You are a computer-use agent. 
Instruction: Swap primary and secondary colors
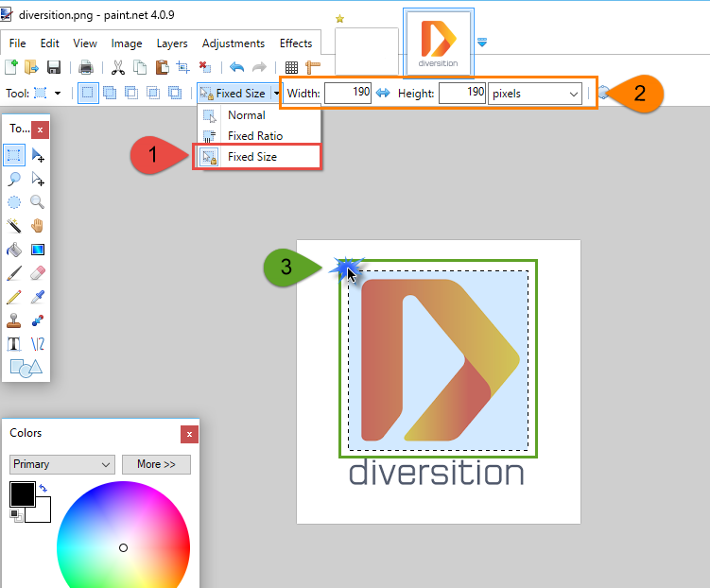tap(43, 488)
